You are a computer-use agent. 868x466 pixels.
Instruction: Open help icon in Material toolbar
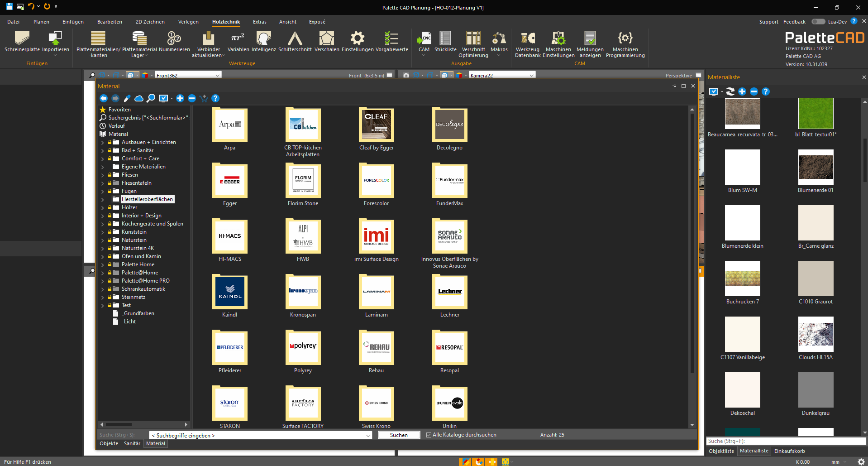[x=215, y=98]
